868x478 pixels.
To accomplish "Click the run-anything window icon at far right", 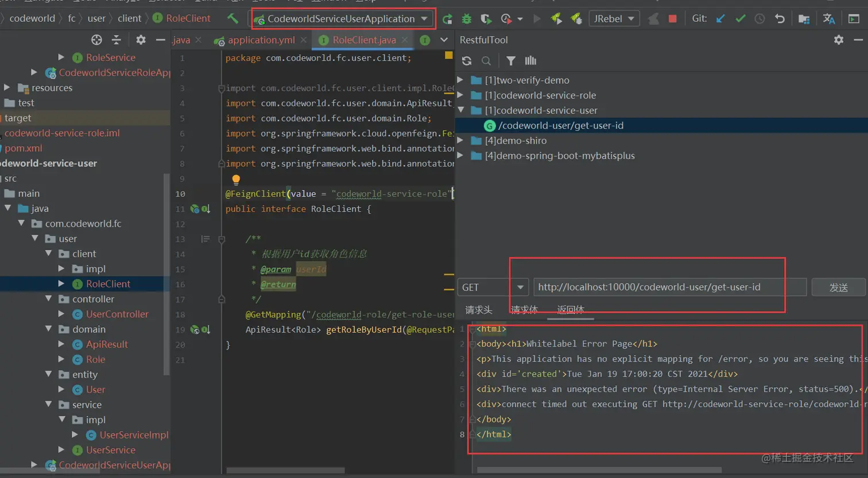I will (854, 19).
